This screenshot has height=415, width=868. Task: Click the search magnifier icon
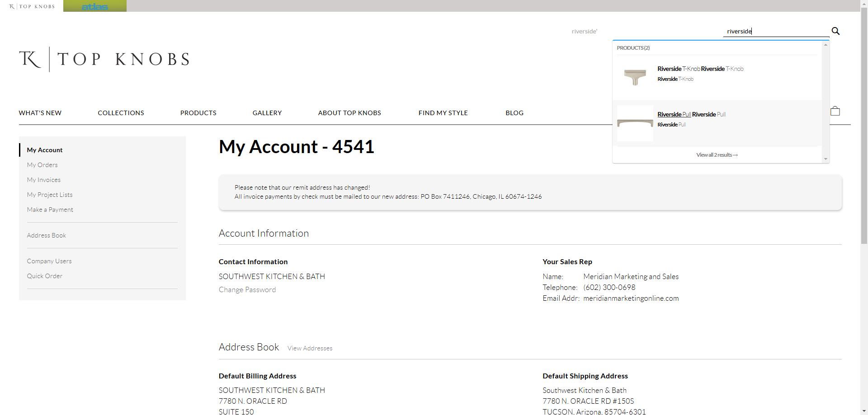(835, 31)
